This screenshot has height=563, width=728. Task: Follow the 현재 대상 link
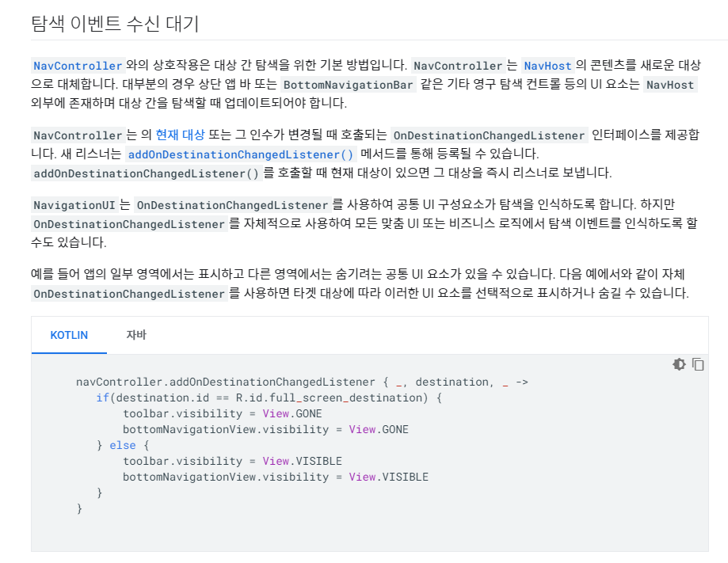180,135
